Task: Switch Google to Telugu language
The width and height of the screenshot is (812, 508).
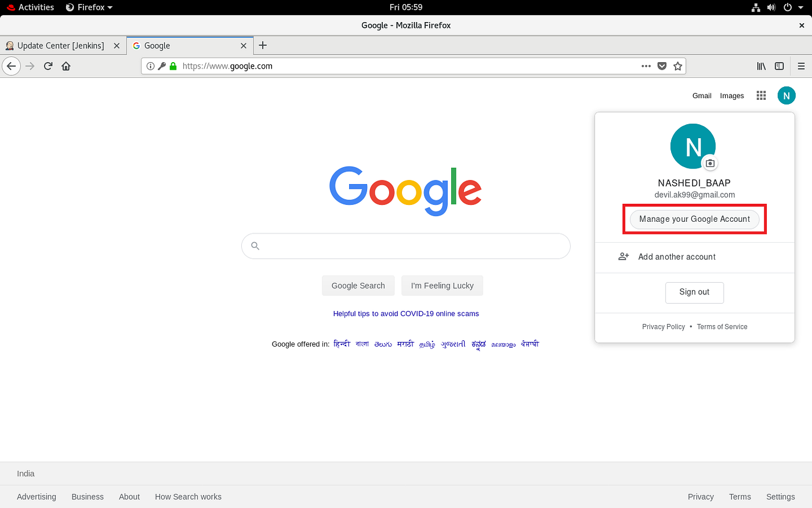Action: [383, 344]
